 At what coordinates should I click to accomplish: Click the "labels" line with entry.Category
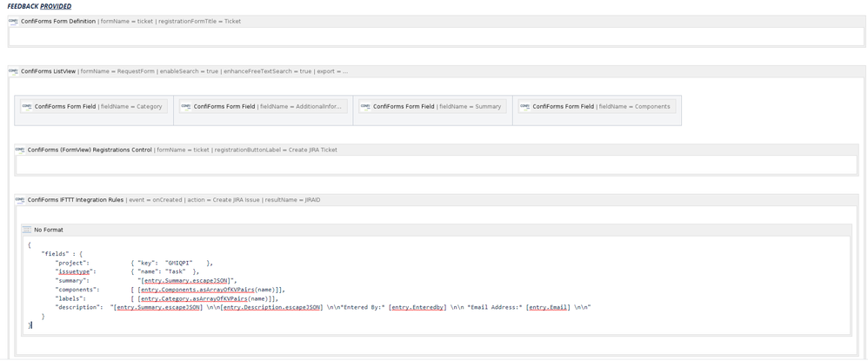click(167, 298)
